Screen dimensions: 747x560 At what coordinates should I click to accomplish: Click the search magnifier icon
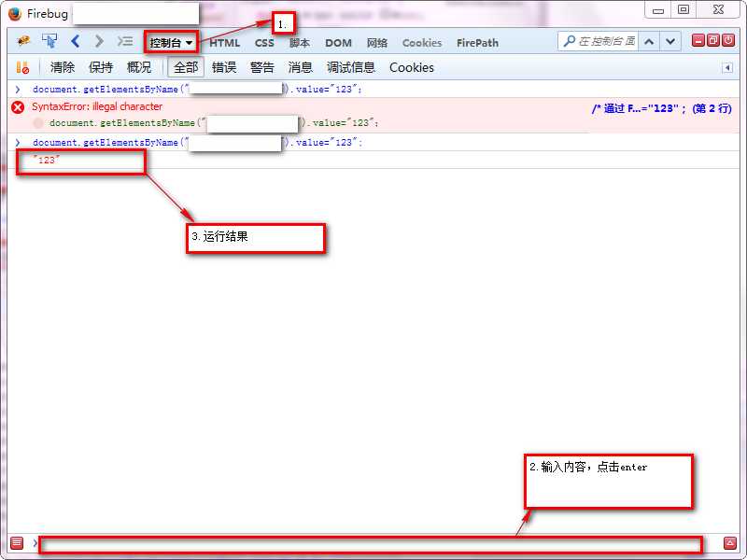[569, 41]
